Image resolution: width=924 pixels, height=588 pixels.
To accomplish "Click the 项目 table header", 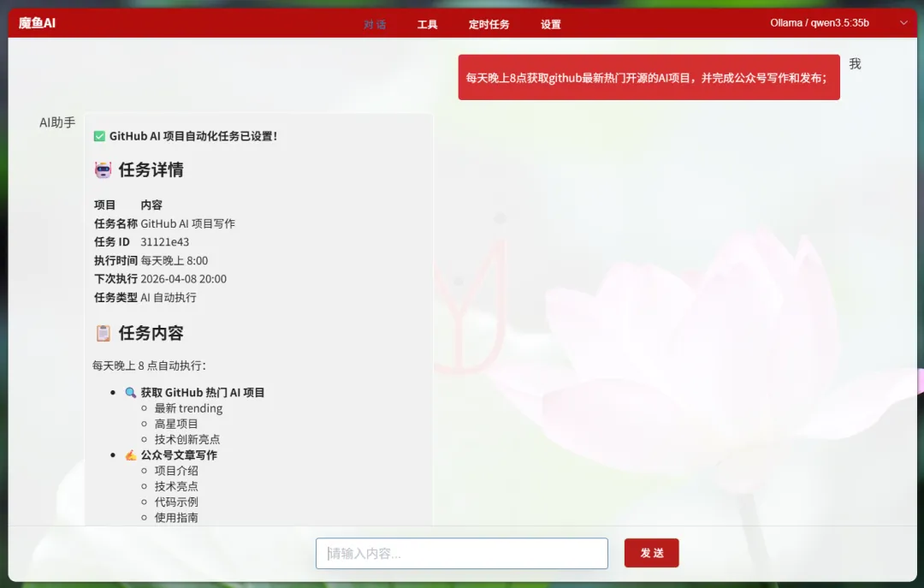I will 104,205.
